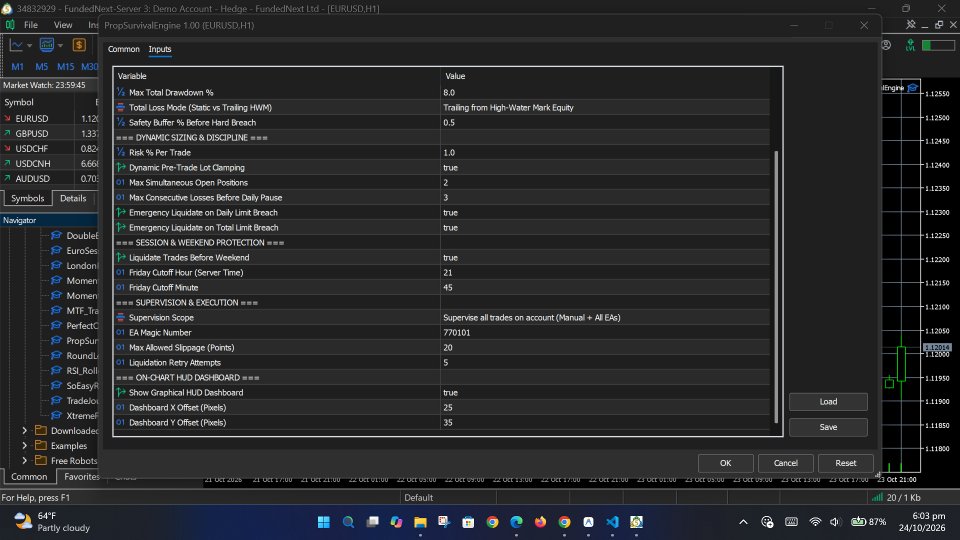Click the green level progress bar in toolbar
This screenshot has width=960, height=540.
[938, 45]
